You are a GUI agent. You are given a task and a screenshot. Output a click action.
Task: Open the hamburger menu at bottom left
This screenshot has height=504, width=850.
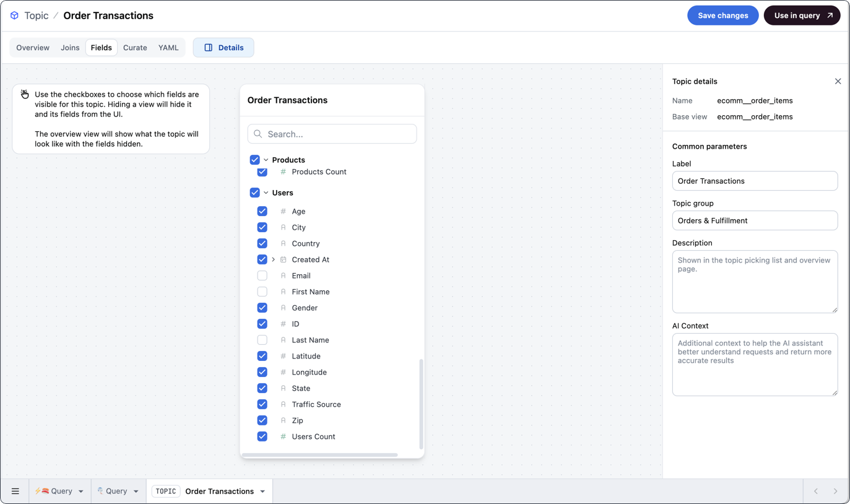pyautogui.click(x=15, y=491)
